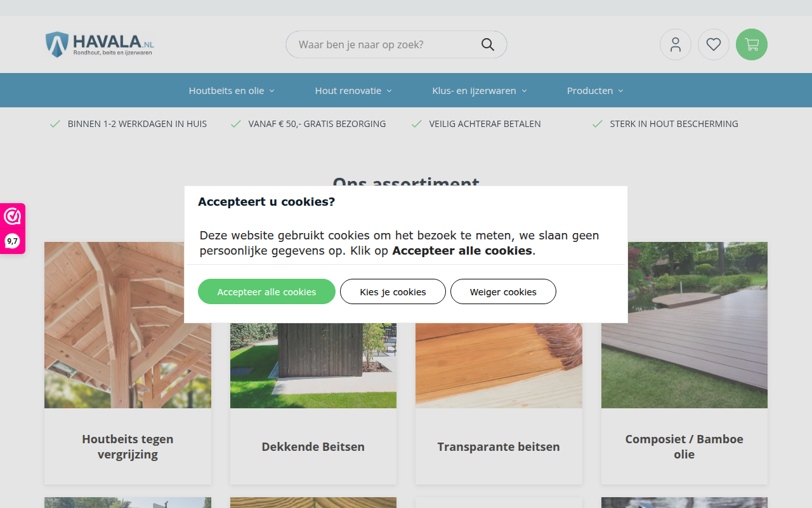Open the wishlist heart icon
The image size is (812, 508).
714,44
